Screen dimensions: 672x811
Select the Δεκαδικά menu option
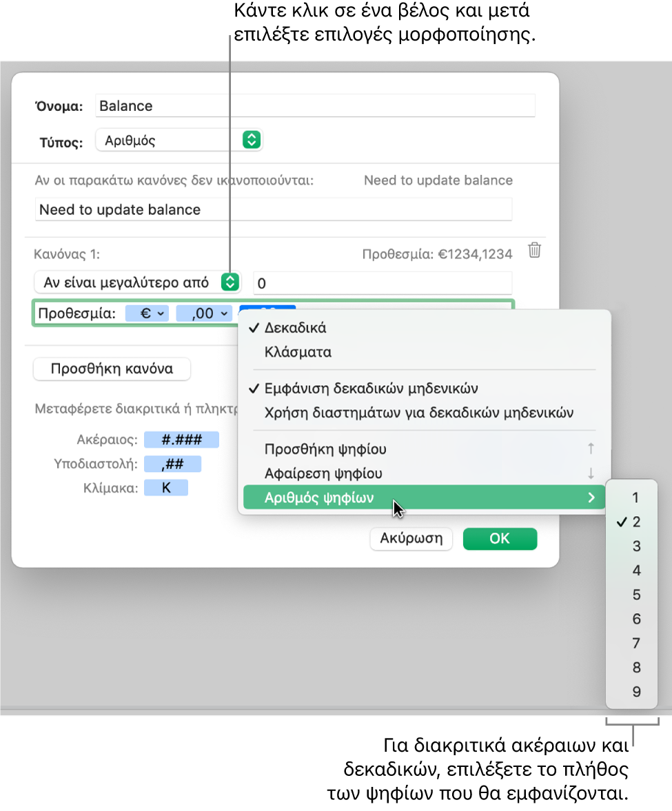(424, 328)
